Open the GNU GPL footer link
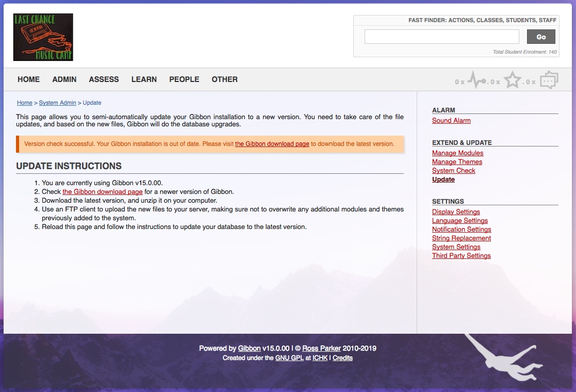Viewport: 576px width, 392px height. 289,358
